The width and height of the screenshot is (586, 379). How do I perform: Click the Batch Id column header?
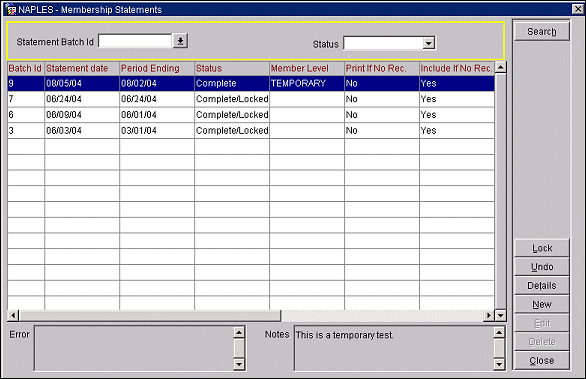pyautogui.click(x=25, y=68)
